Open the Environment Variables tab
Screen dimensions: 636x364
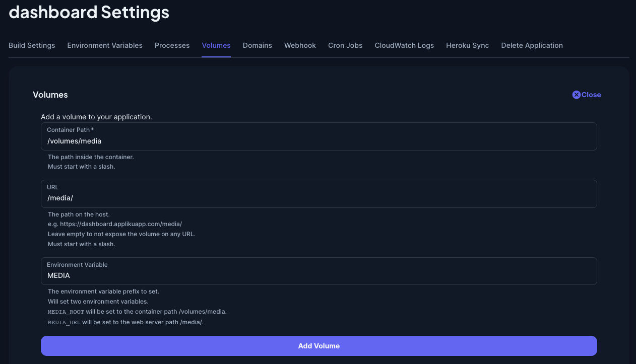pyautogui.click(x=104, y=45)
